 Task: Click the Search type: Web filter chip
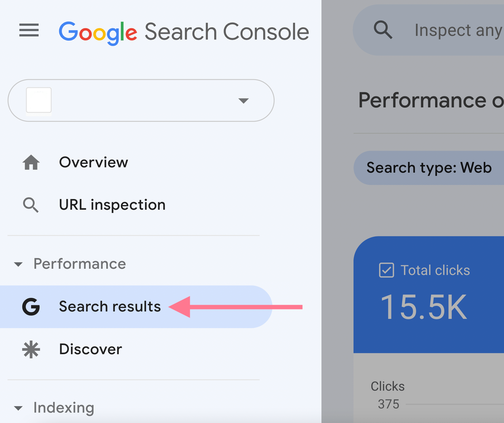[x=429, y=168]
